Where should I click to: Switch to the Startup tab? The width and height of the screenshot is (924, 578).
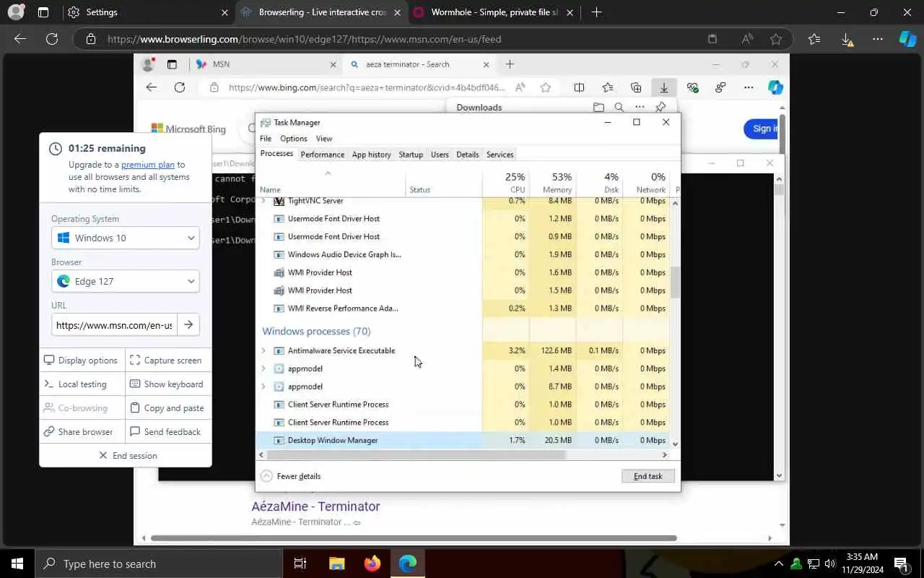click(411, 155)
